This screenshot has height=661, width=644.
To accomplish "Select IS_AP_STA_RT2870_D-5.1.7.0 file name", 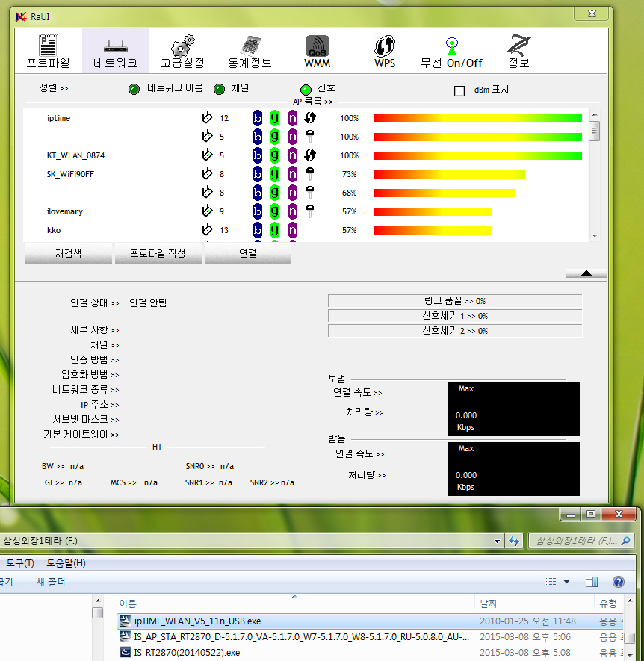I will (x=302, y=636).
